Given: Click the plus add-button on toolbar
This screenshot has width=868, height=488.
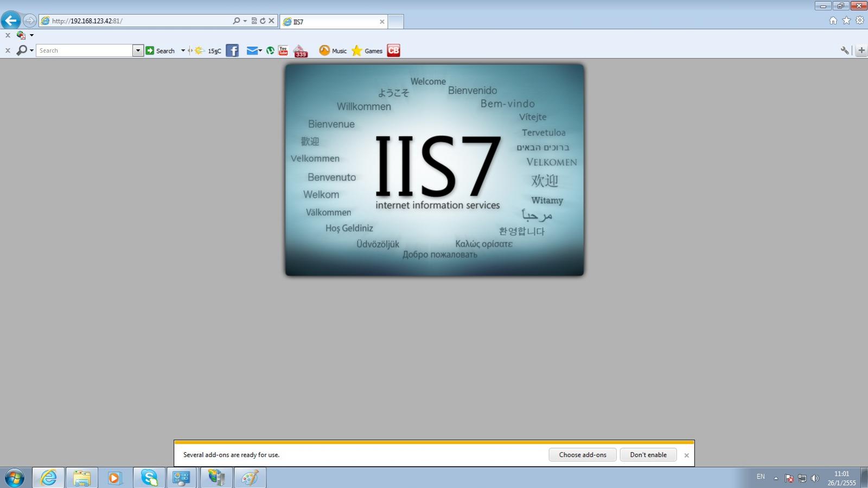Looking at the screenshot, I should click(861, 50).
